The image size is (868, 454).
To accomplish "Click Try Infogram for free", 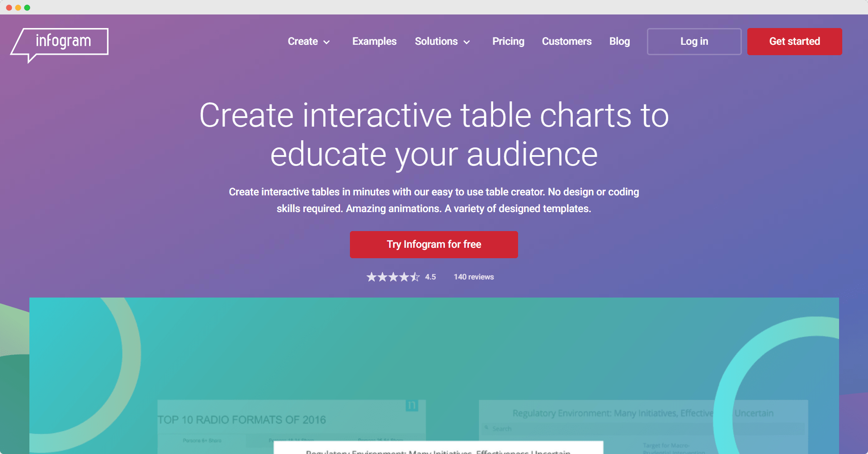I will (x=434, y=245).
